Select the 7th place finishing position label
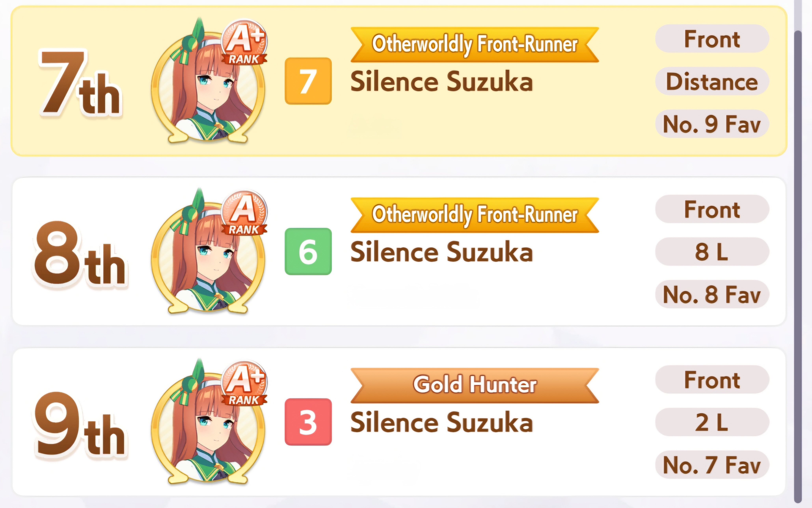 pos(81,83)
